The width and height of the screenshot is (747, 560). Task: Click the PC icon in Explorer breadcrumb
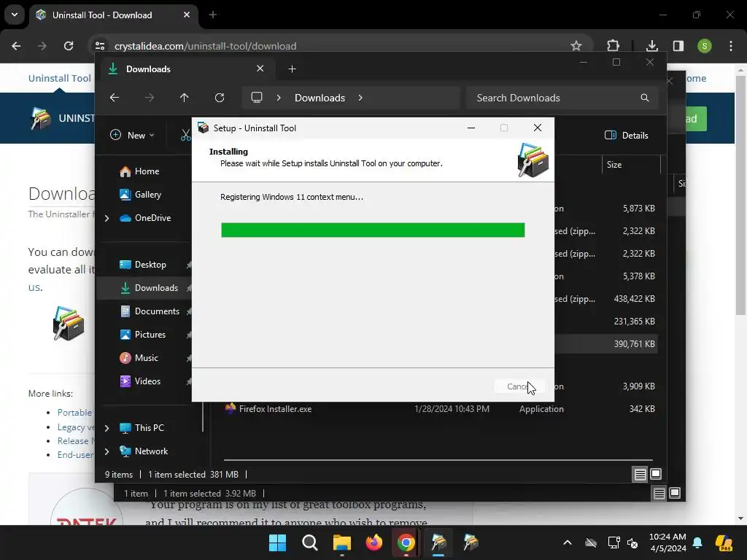pyautogui.click(x=257, y=98)
